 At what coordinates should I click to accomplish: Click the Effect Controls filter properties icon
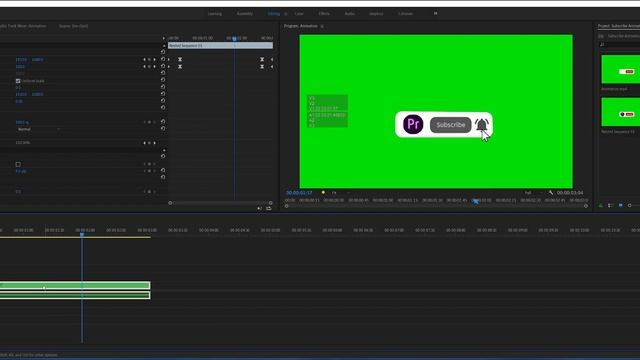[x=260, y=209]
